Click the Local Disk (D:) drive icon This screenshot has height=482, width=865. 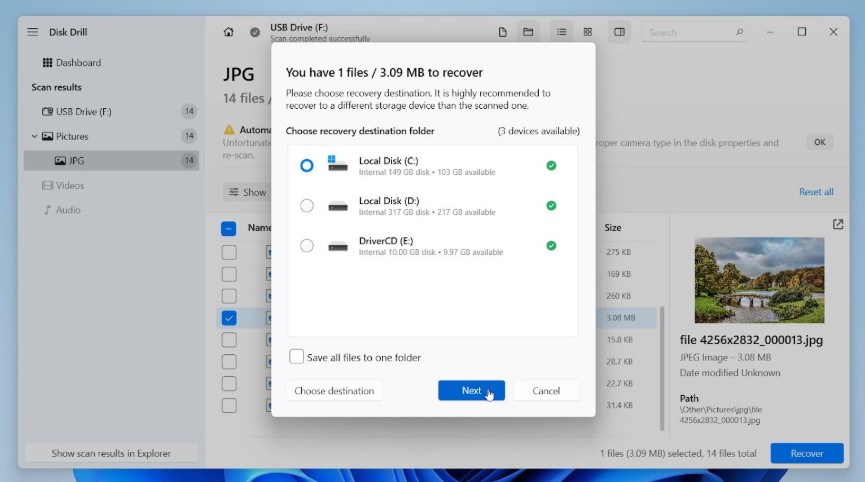[338, 206]
